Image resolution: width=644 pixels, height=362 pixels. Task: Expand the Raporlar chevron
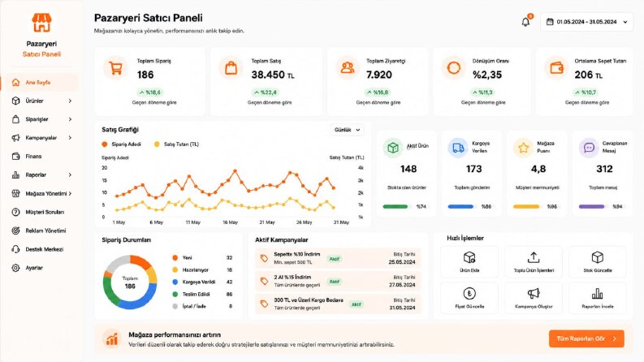pos(70,175)
